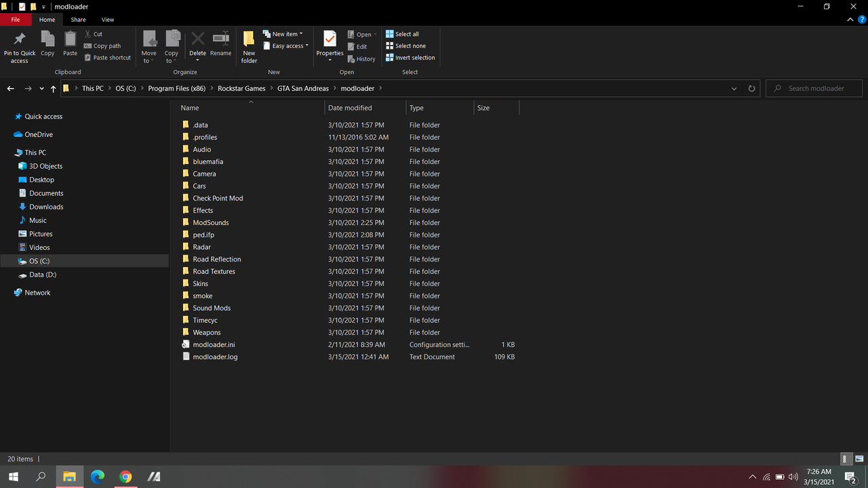Navigate to Program Files (x86) breadcrumb
Image resolution: width=868 pixels, height=488 pixels.
pos(176,89)
